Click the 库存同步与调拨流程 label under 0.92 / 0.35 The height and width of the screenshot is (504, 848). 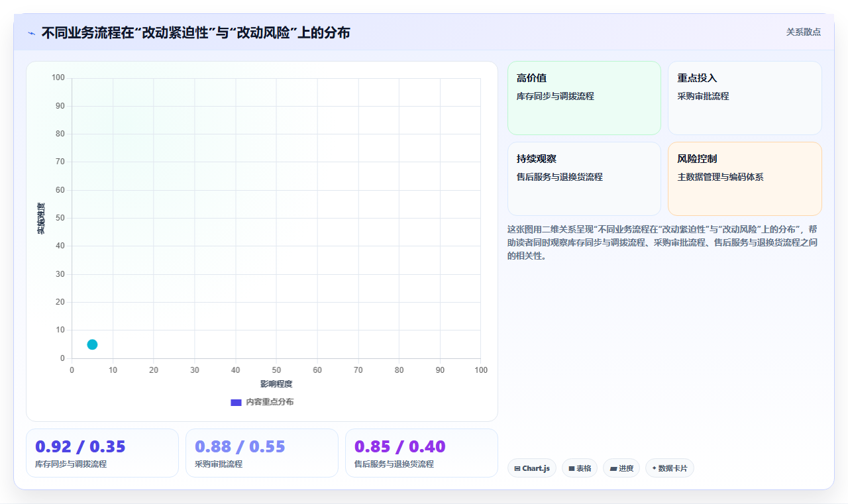[71, 464]
